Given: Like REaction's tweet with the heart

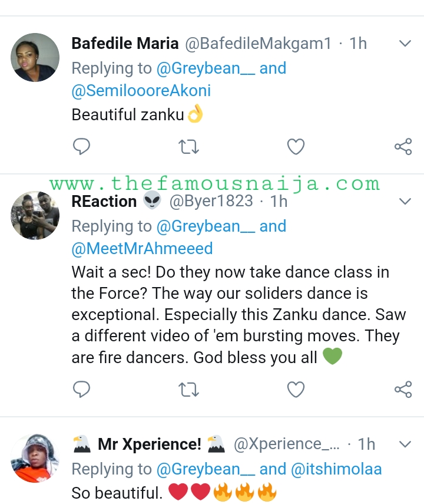Looking at the screenshot, I should 296,389.
